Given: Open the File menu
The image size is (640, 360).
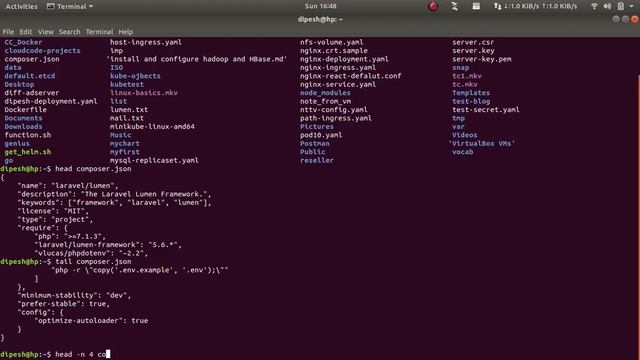Looking at the screenshot, I should coord(8,32).
